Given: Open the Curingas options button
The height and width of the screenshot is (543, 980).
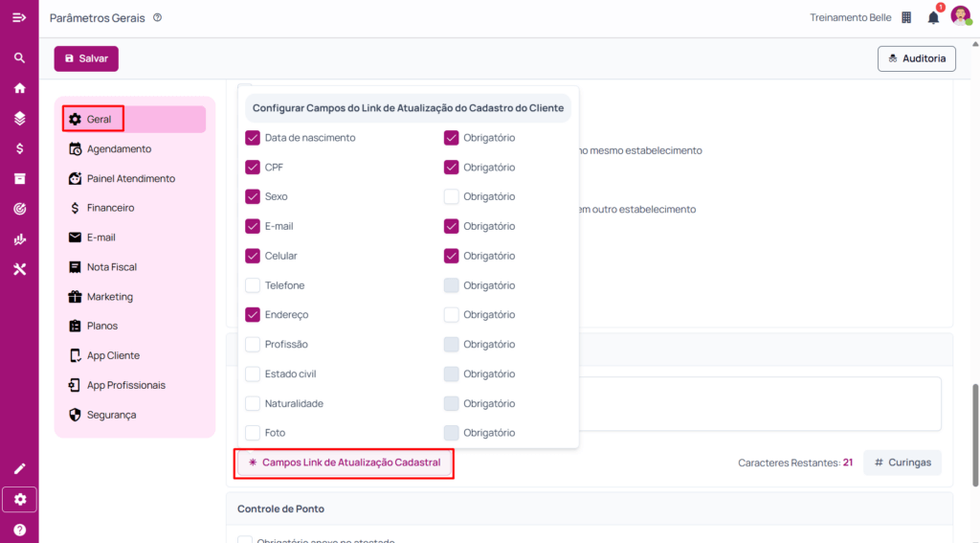Looking at the screenshot, I should point(902,463).
